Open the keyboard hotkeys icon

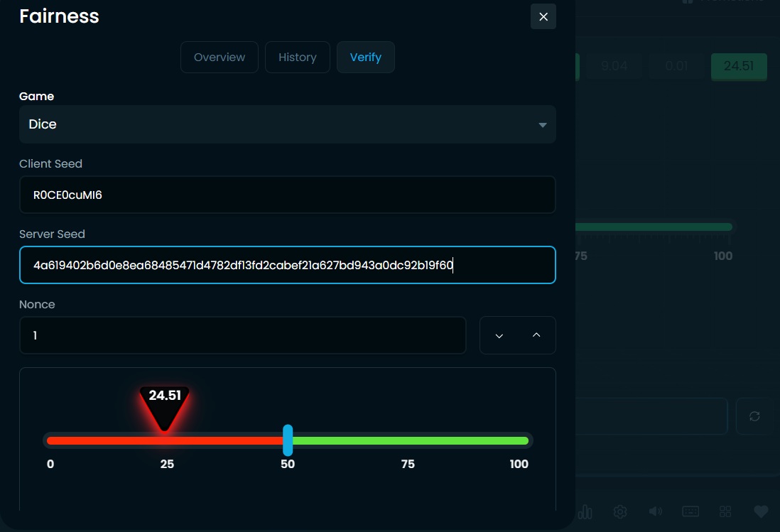(690, 511)
